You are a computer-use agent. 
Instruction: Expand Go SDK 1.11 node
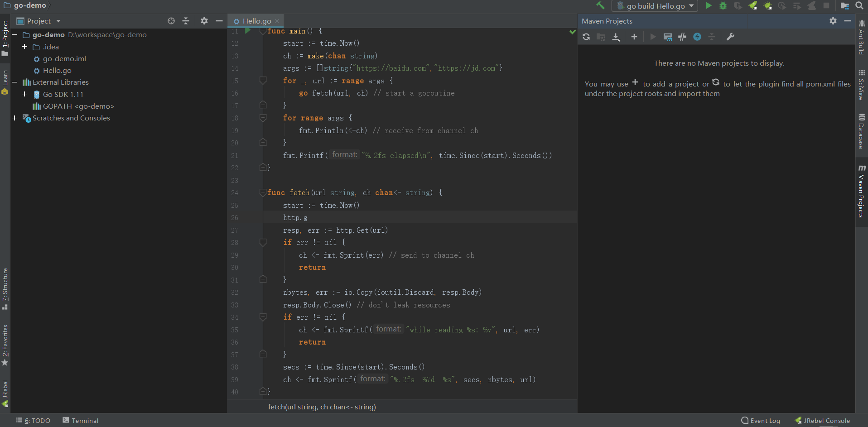coord(24,94)
